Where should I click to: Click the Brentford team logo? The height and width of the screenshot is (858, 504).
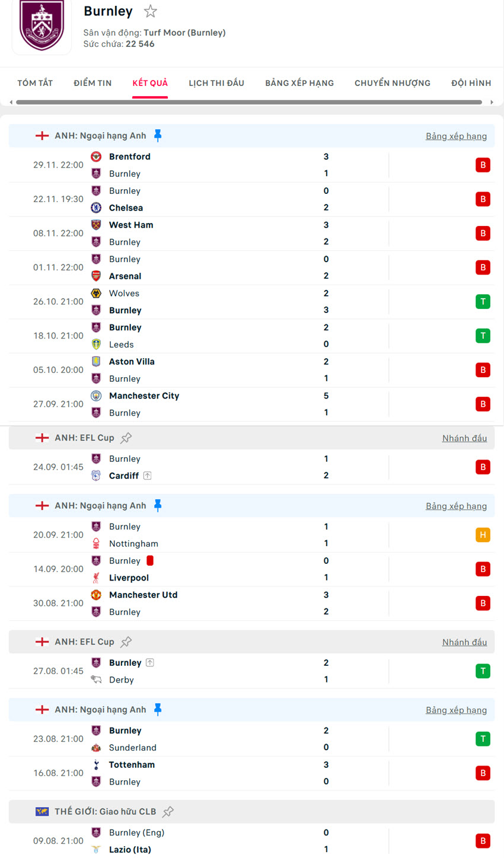96,157
